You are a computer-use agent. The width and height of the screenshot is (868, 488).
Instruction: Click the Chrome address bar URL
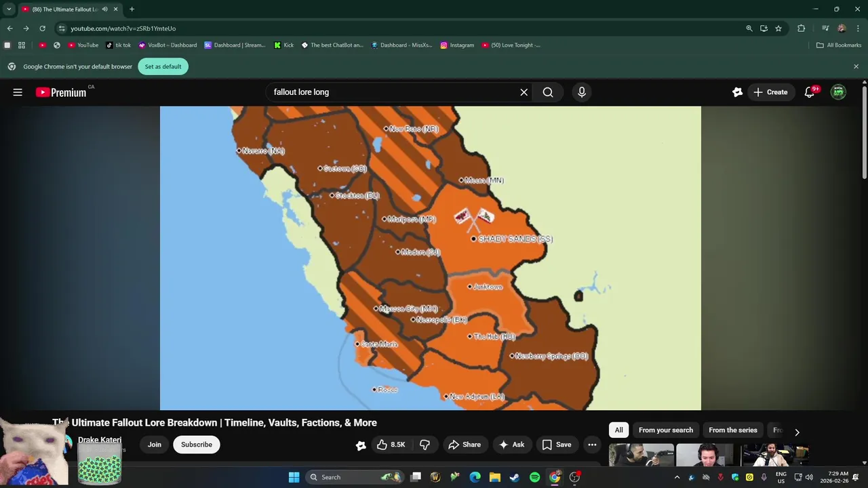click(x=123, y=28)
